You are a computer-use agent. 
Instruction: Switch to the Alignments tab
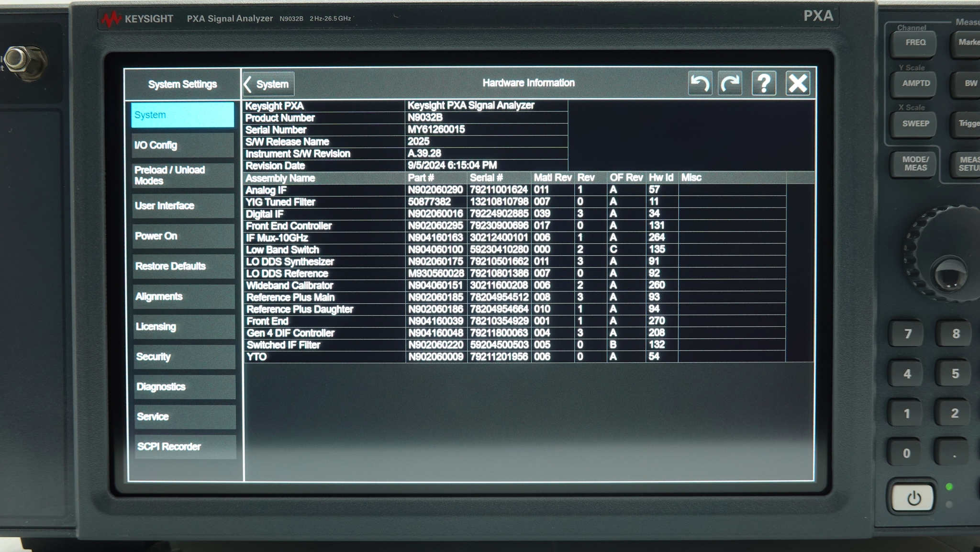[x=183, y=296]
